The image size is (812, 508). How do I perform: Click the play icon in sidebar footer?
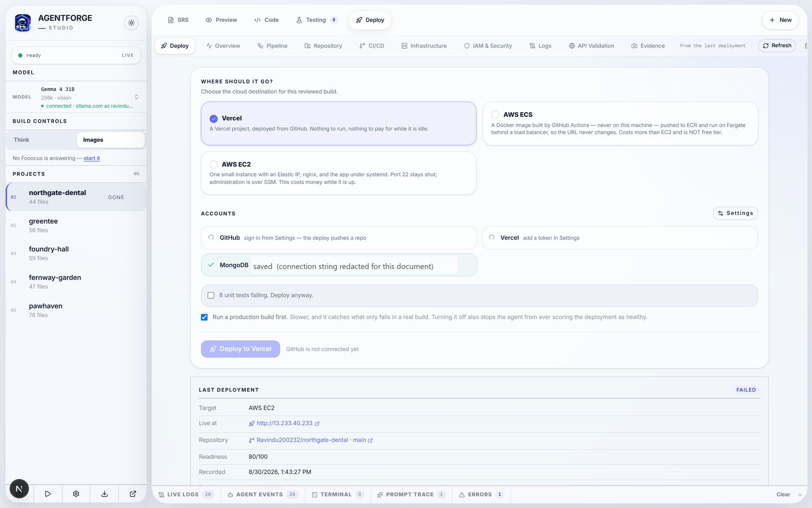[x=48, y=494]
